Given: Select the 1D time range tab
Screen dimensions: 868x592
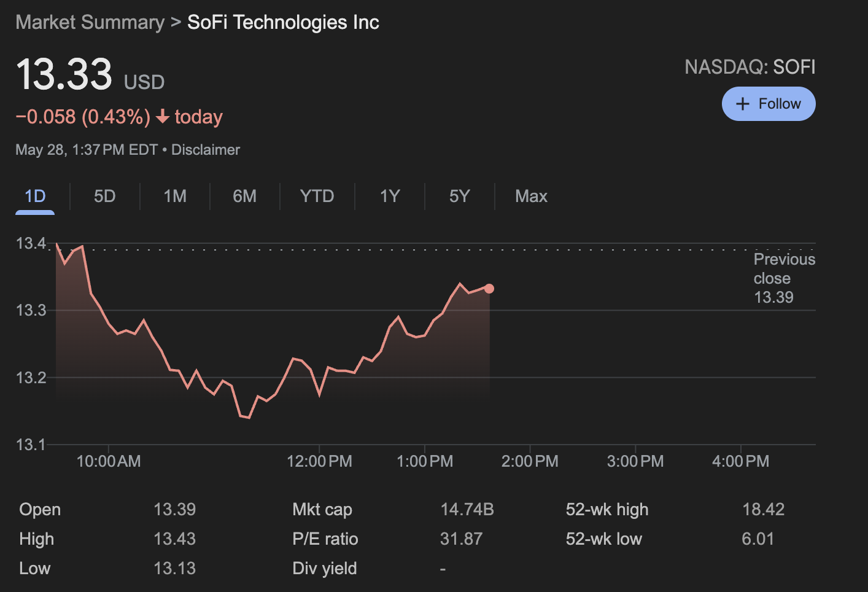Looking at the screenshot, I should coord(35,196).
